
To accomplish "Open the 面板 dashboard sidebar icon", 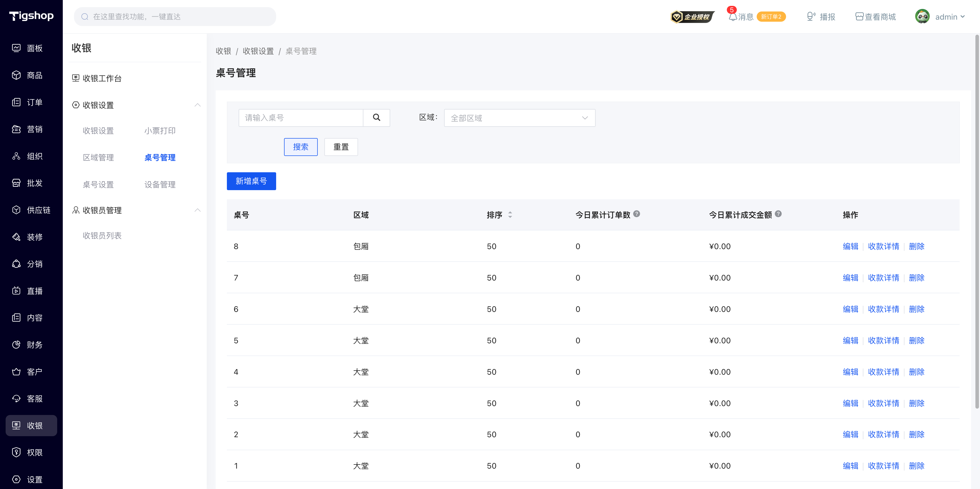I will 16,48.
